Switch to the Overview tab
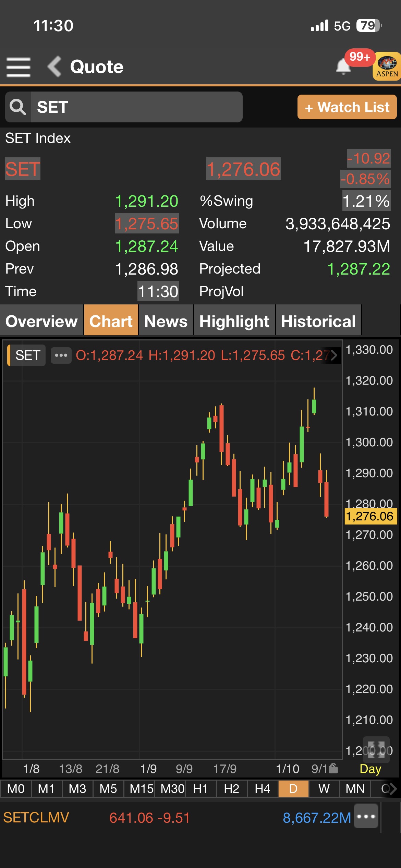The width and height of the screenshot is (401, 868). click(x=41, y=321)
